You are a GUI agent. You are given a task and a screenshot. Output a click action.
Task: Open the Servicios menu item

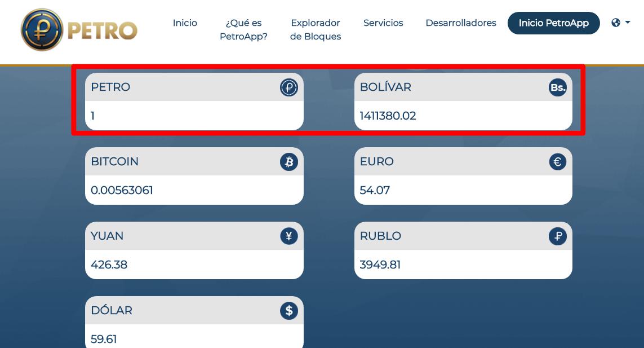point(383,23)
